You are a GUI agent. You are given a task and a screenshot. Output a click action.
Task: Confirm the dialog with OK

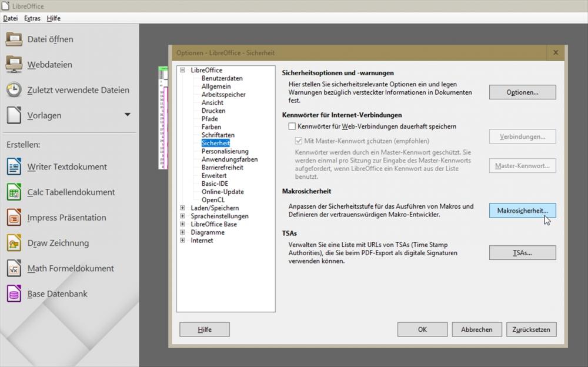[x=422, y=329]
